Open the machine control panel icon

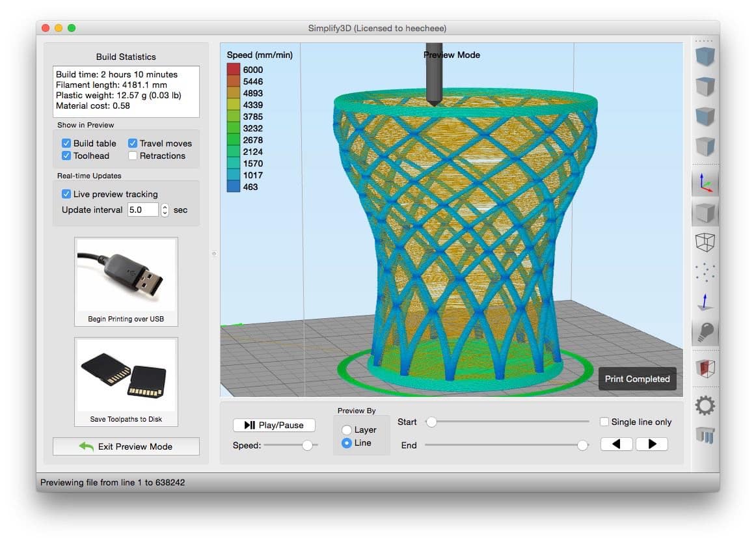point(705,435)
